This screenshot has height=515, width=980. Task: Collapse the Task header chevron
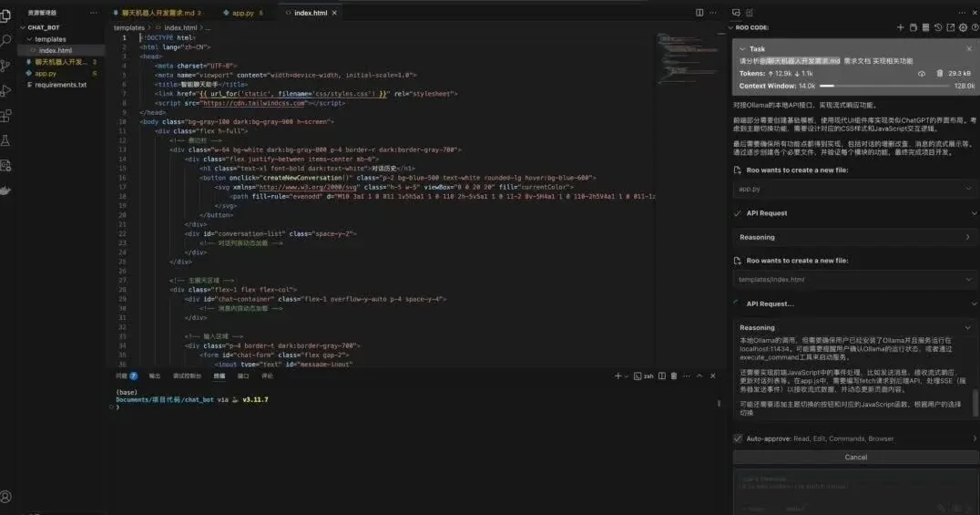742,49
